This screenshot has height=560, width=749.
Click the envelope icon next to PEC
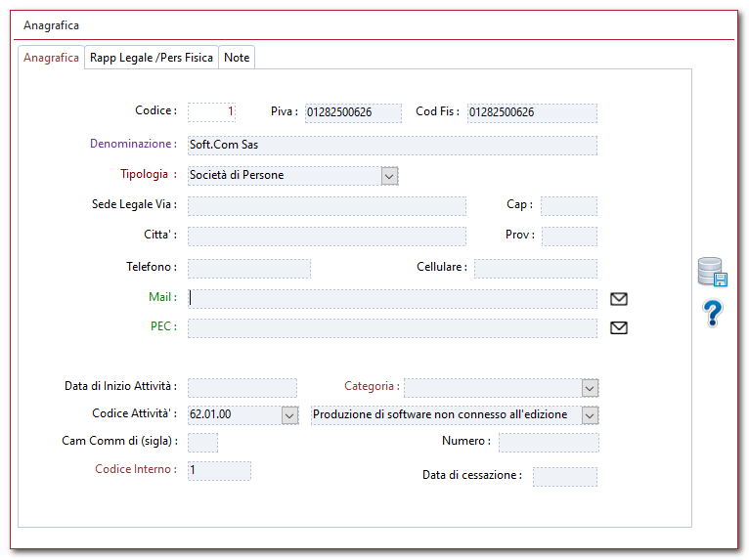(618, 328)
